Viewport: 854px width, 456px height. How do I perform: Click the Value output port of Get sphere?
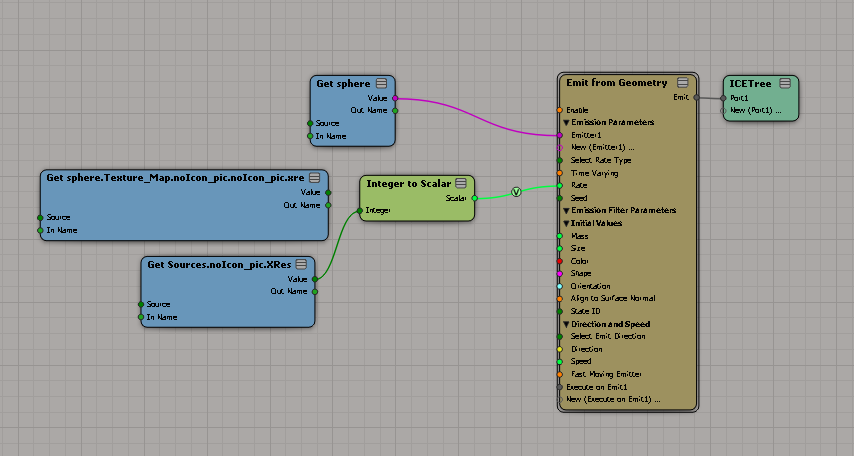[x=395, y=98]
